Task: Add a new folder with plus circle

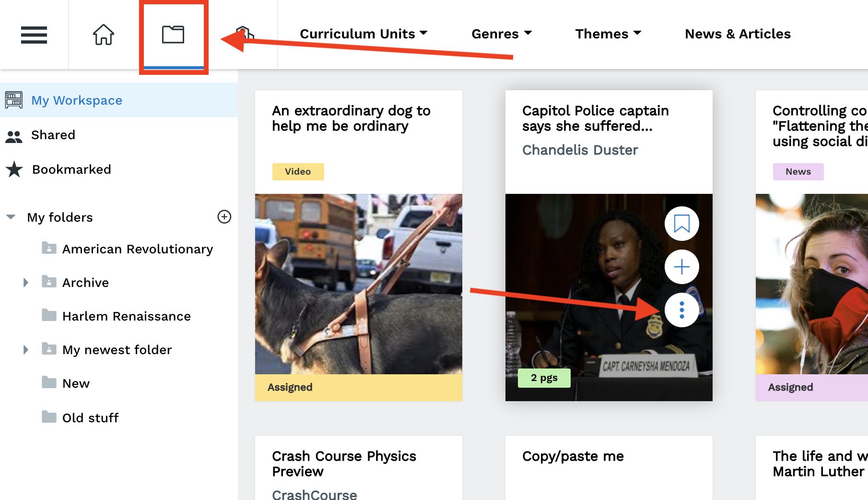Action: 224,216
